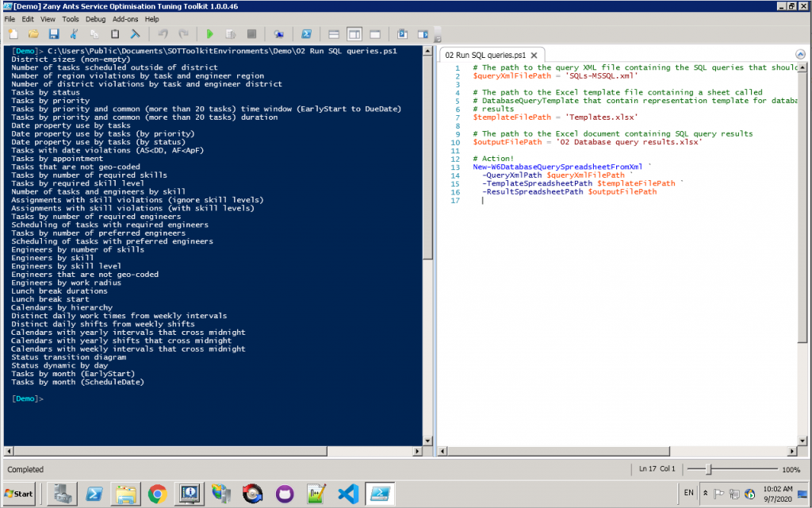This screenshot has width=812, height=508.
Task: Copy selection using toolbar copy icon
Action: tap(94, 34)
